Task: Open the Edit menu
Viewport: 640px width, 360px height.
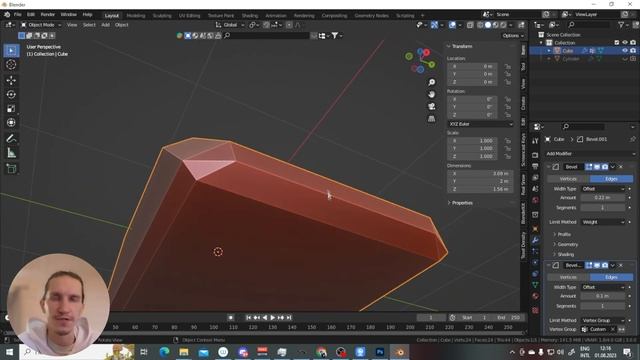Action: pos(31,15)
